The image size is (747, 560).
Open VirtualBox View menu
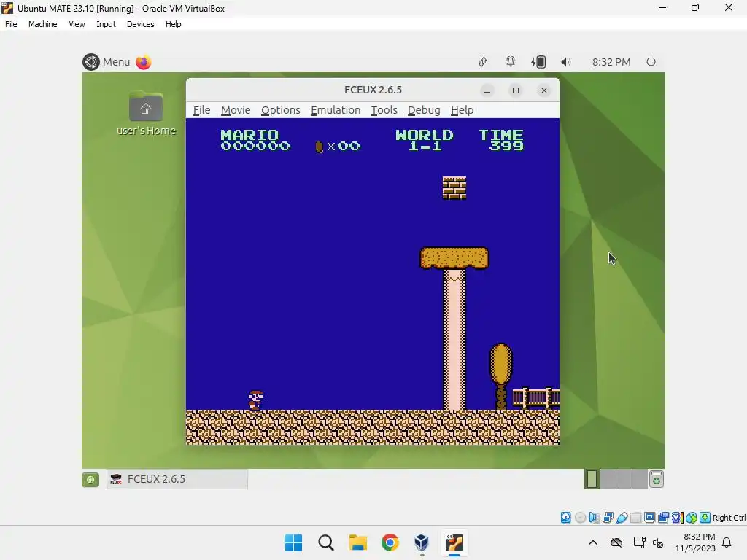pyautogui.click(x=77, y=24)
